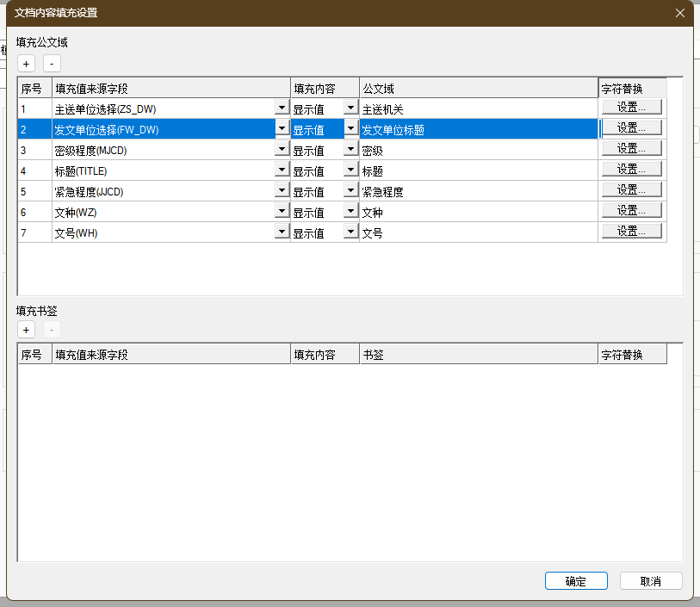Image resolution: width=700 pixels, height=607 pixels.
Task: Edit the 发文单位标题 公文域 field
Action: [478, 130]
